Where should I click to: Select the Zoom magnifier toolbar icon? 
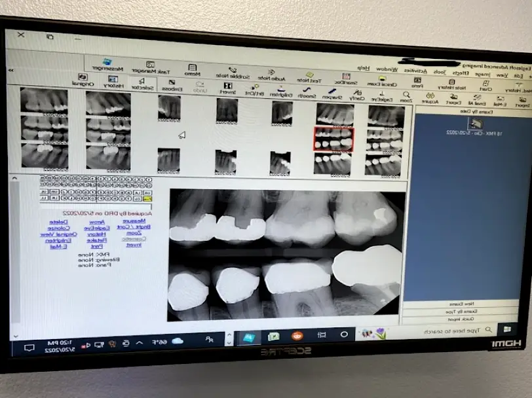point(406,98)
